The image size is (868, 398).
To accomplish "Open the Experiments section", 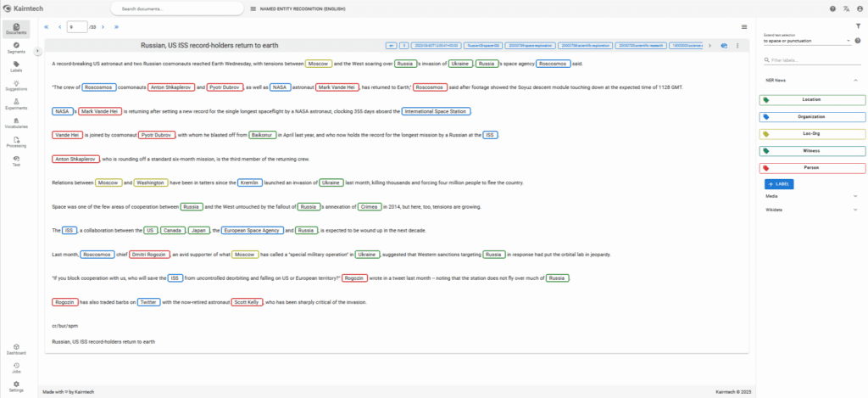I will 17,104.
